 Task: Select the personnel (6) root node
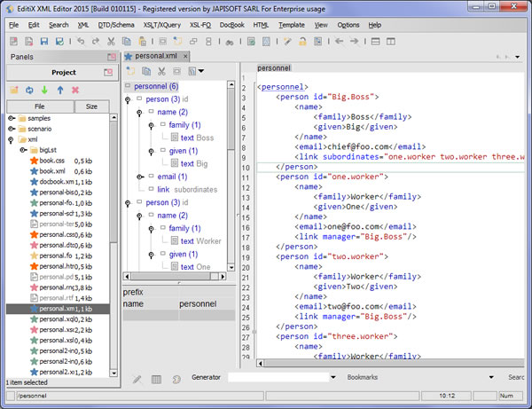tap(156, 86)
